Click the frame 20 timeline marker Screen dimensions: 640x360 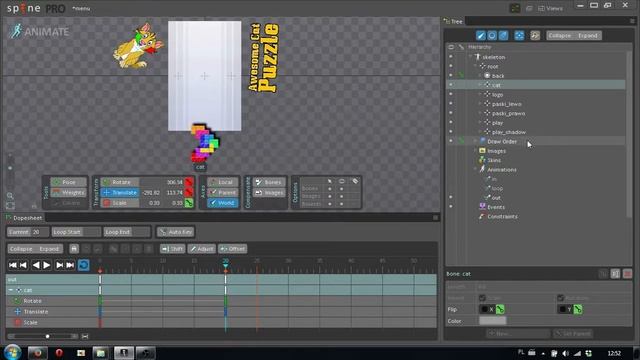[225, 265]
